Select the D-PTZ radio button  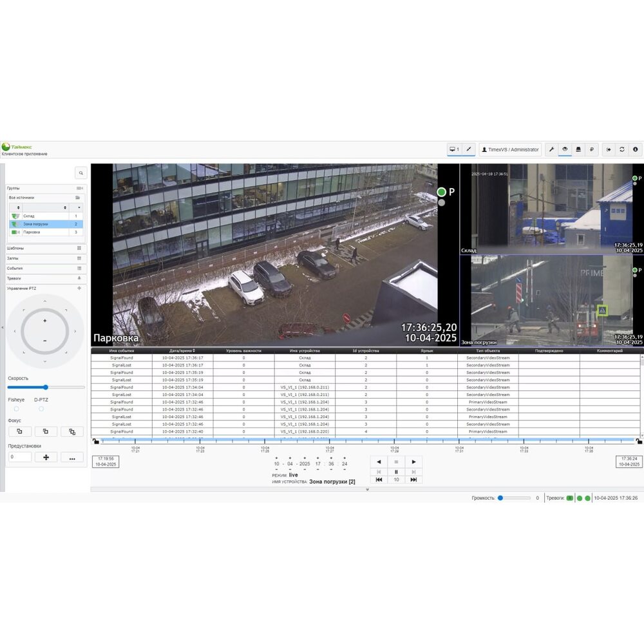tap(41, 409)
